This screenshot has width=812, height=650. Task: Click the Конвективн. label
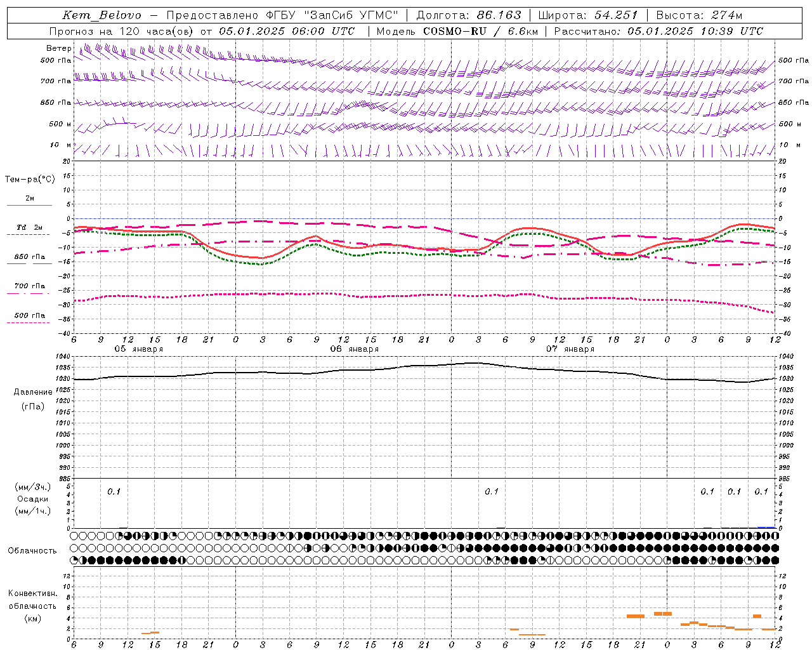[32, 594]
